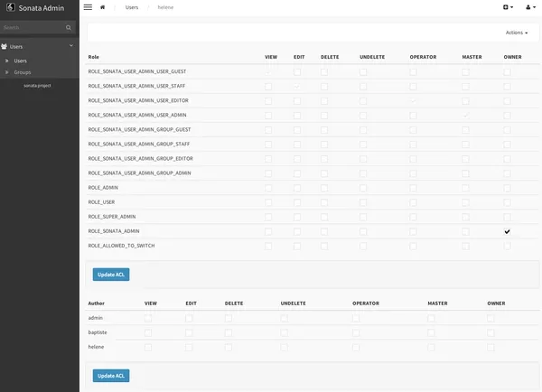Click the Sonata Admin logo icon
The image size is (542, 392).
pyautogui.click(x=9, y=7)
